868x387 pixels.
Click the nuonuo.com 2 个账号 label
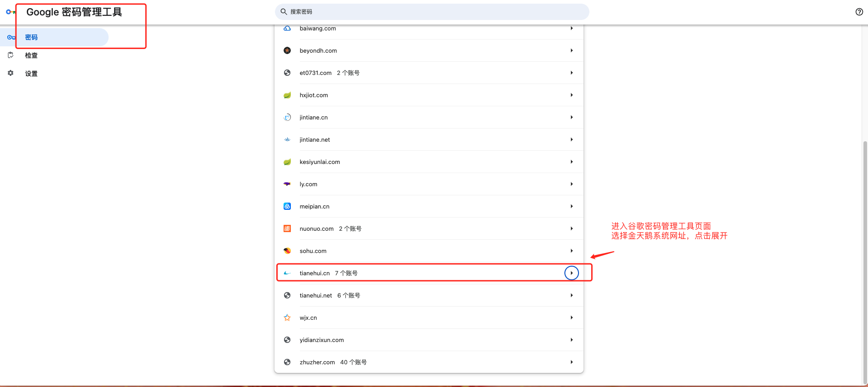[350, 228]
